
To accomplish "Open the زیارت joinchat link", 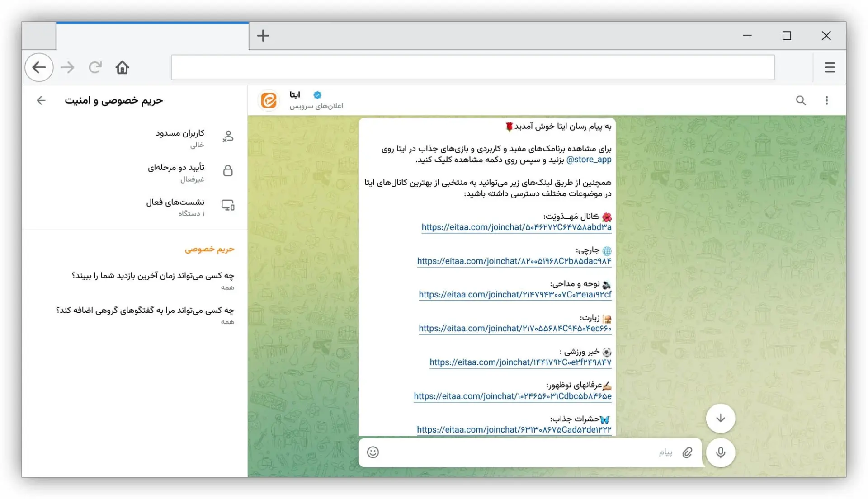I will (x=515, y=329).
